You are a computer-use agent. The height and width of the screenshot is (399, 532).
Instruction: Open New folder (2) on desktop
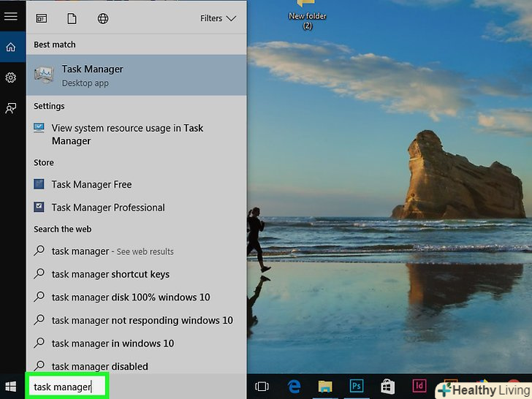pos(307,15)
